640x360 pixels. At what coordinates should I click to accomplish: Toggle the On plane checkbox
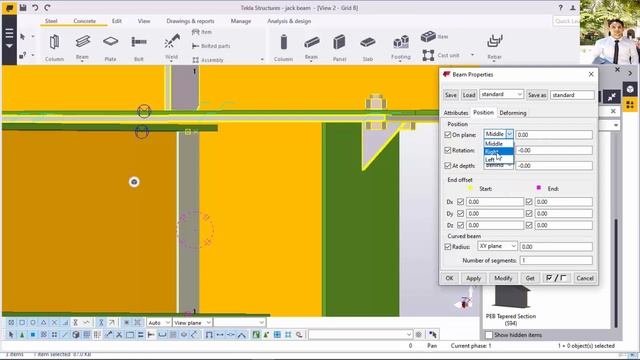(448, 135)
